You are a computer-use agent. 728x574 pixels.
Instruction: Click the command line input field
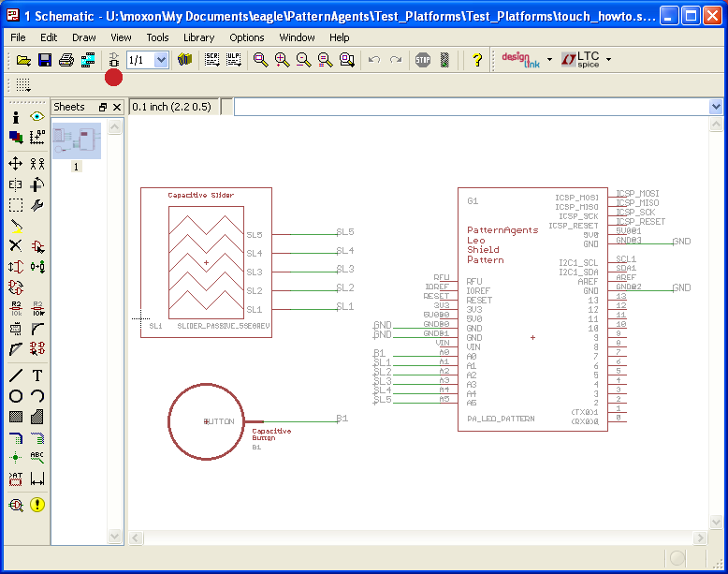point(472,107)
